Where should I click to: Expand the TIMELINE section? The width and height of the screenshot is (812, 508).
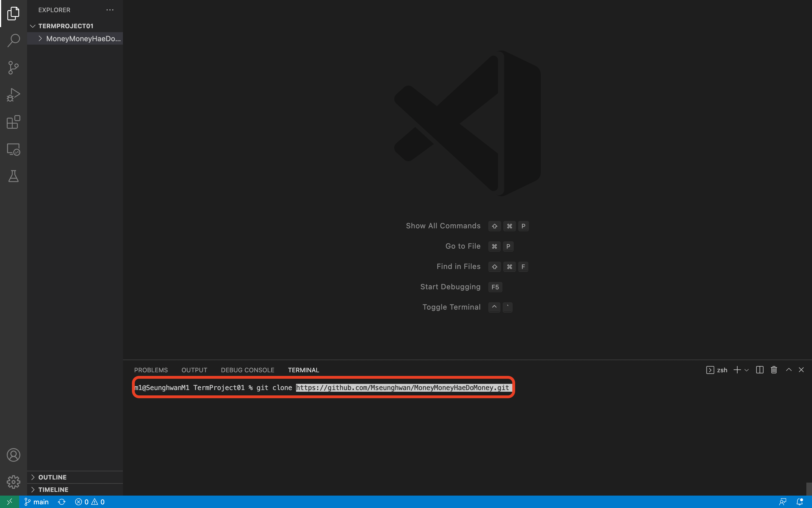coord(75,490)
